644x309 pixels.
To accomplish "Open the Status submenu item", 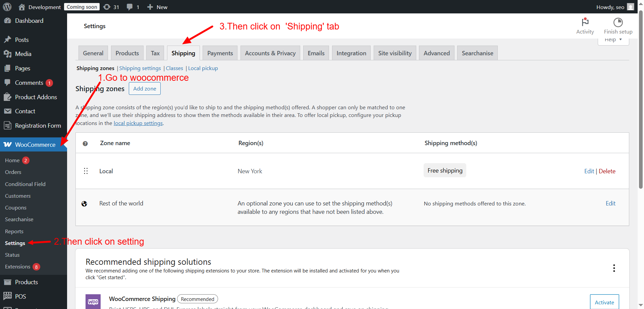I will pyautogui.click(x=12, y=255).
